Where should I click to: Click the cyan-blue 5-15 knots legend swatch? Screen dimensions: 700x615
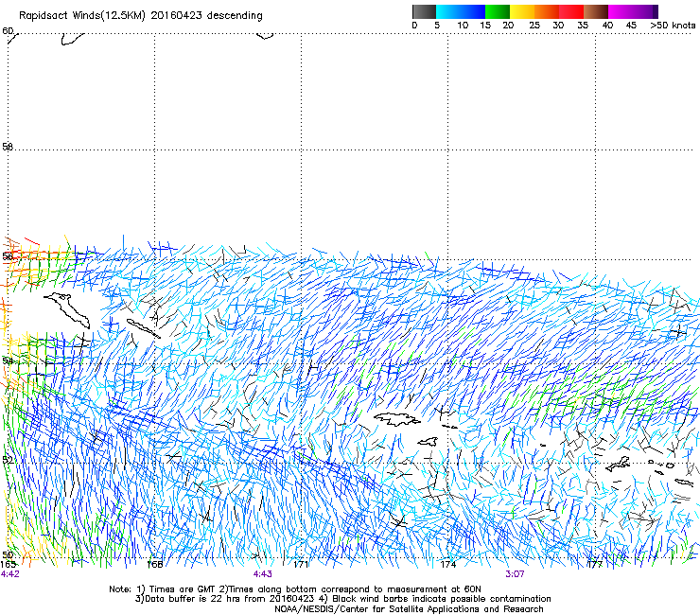(461, 11)
